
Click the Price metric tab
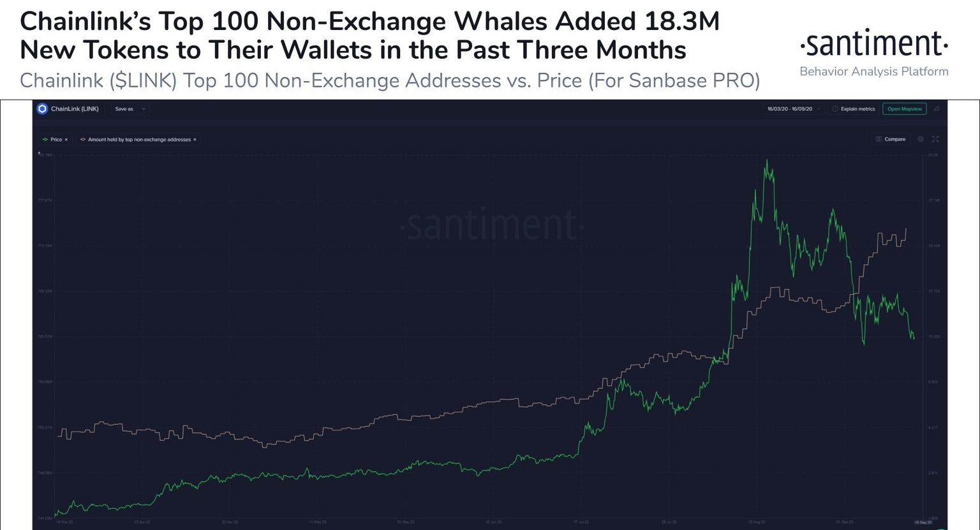[56, 139]
